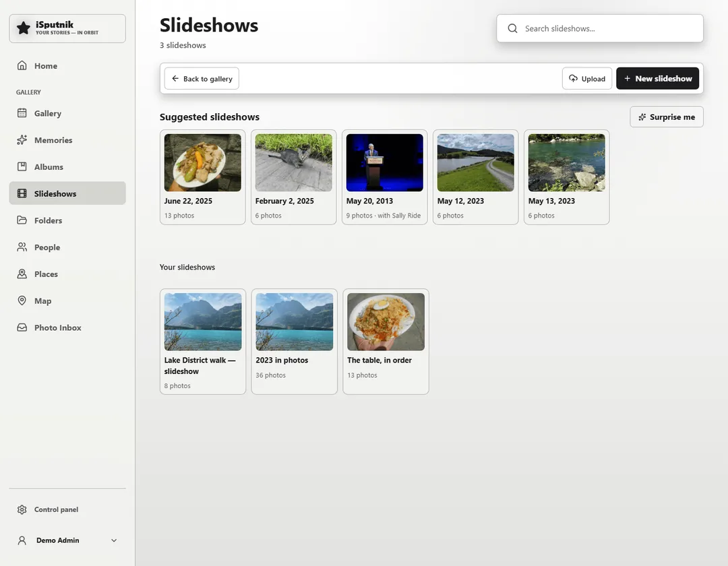
Task: Click the "2023 in photos" title
Action: 282,360
